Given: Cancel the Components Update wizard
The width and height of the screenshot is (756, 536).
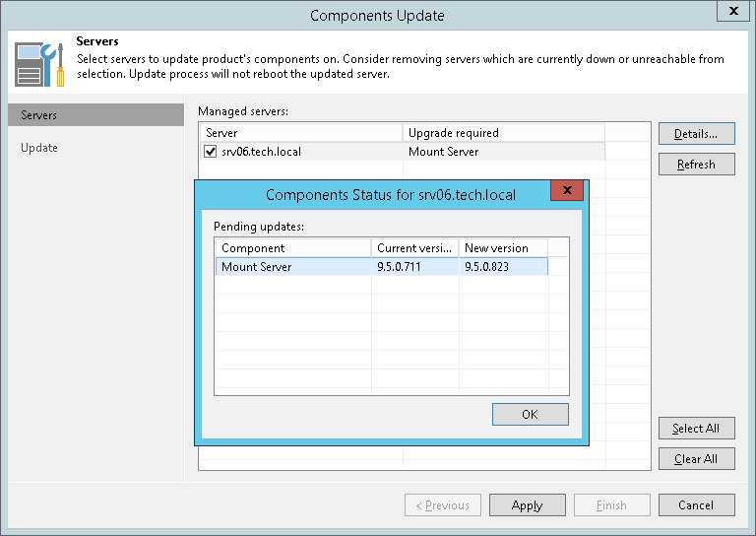Looking at the screenshot, I should point(696,505).
